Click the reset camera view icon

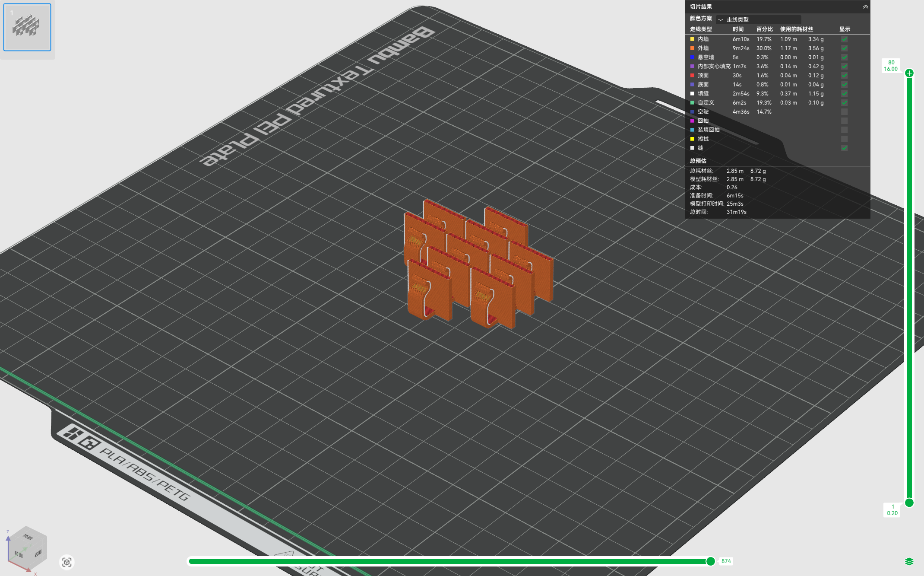[x=67, y=562]
